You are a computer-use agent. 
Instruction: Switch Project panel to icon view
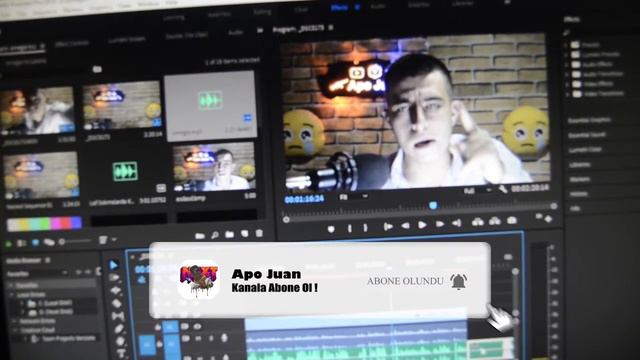(36, 242)
